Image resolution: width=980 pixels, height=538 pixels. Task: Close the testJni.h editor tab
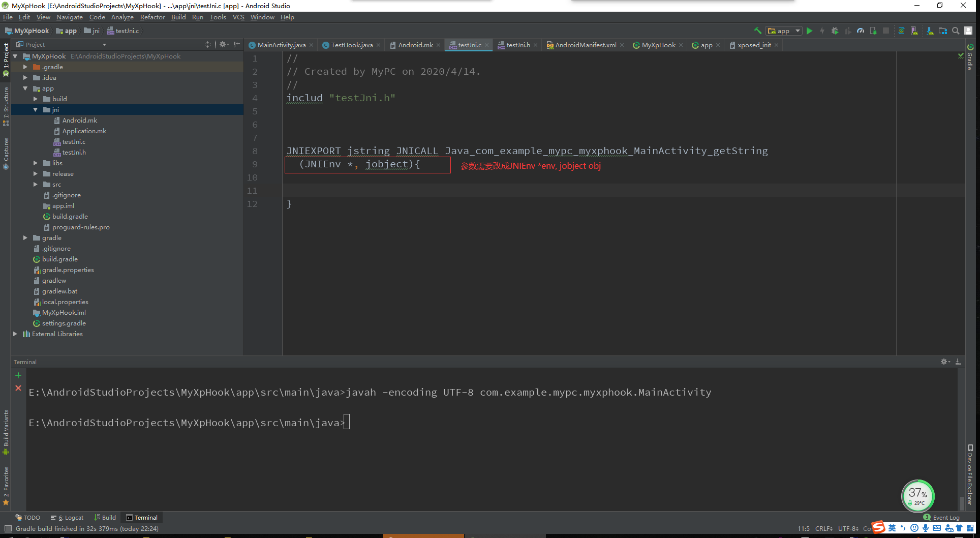[x=535, y=45]
